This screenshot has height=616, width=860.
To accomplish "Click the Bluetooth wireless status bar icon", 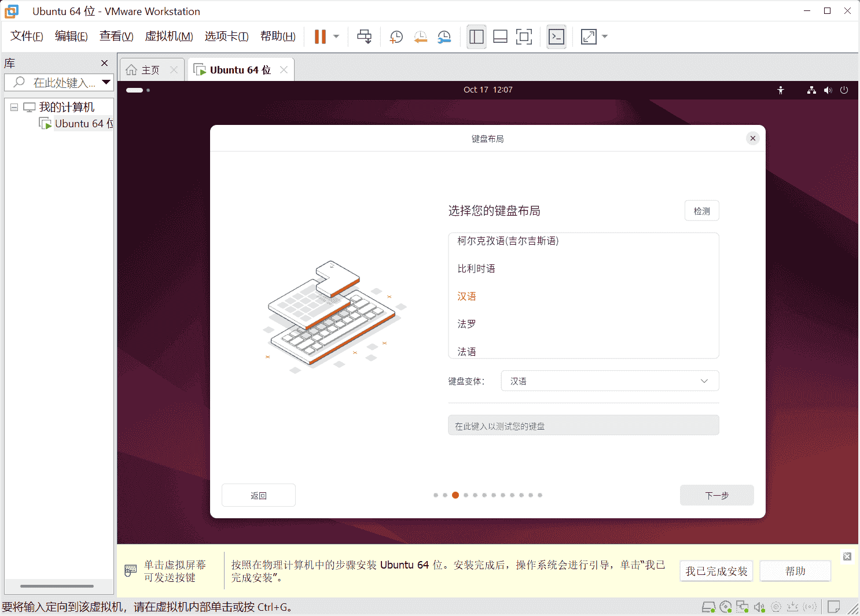I will [810, 607].
